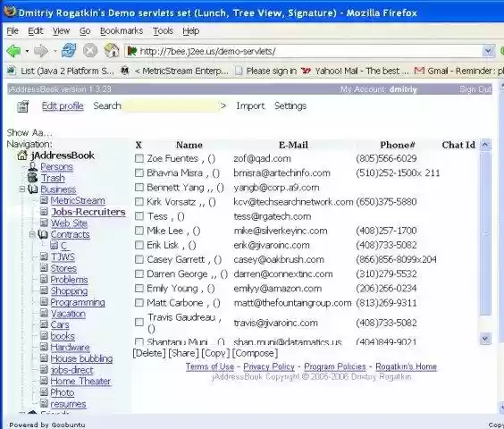Viewport: 504px width, 429px height.
Task: Open the Forward button history dropdown arrow
Action: (55, 51)
